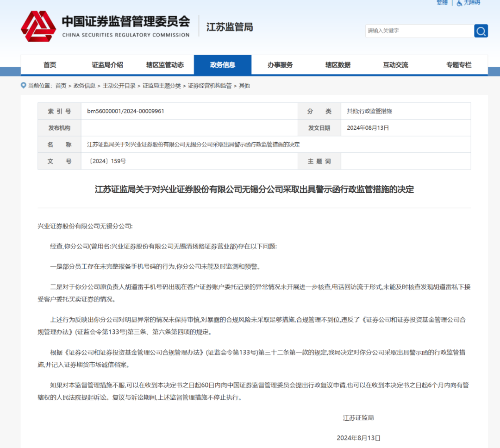Open the 主动公开目录 breadcrumb link

coord(119,86)
